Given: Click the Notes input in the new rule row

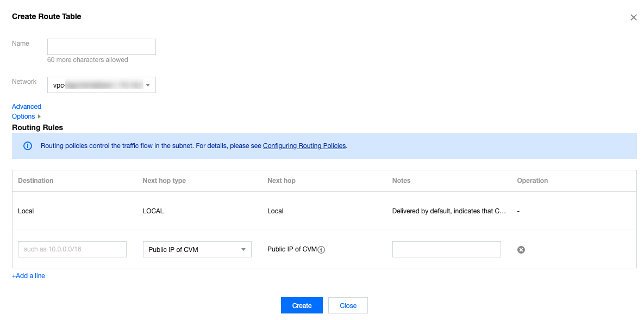Looking at the screenshot, I should click(x=446, y=250).
